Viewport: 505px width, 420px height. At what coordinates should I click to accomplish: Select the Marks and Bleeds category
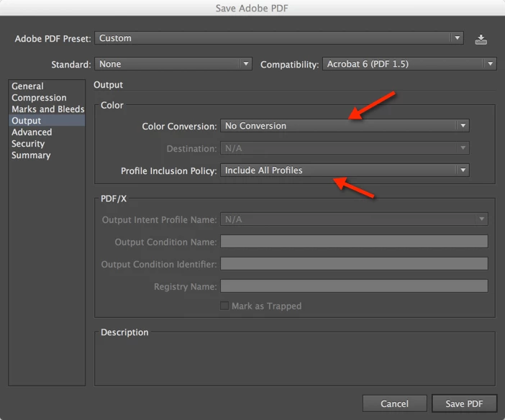tap(47, 109)
